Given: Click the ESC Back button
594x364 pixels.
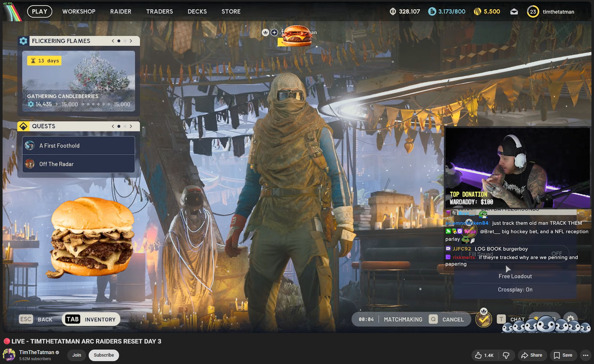Looking at the screenshot, I should point(36,319).
